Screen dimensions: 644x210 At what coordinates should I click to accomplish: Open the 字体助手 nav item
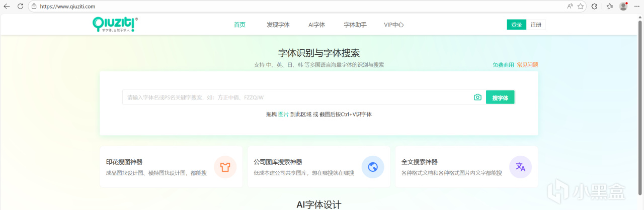(x=355, y=25)
